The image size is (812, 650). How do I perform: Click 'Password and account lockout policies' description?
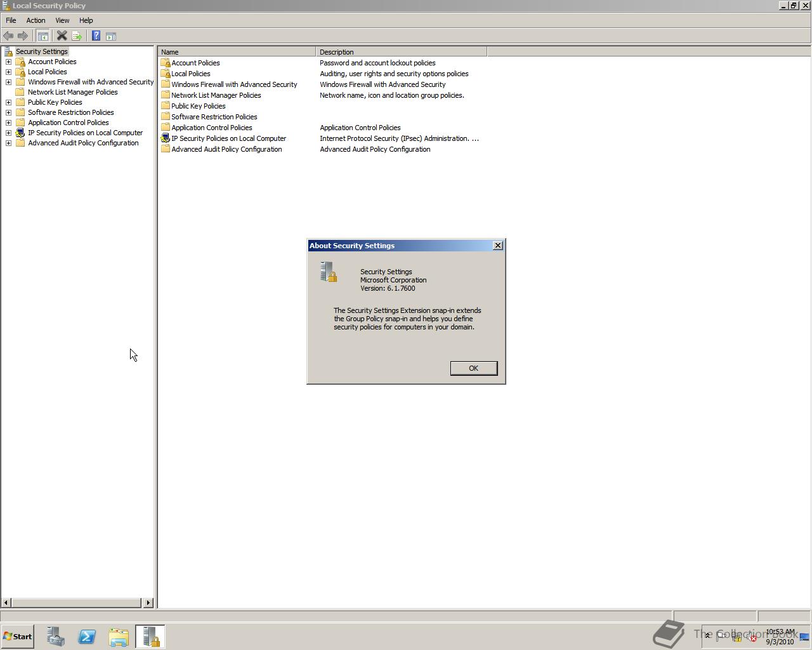pyautogui.click(x=377, y=63)
